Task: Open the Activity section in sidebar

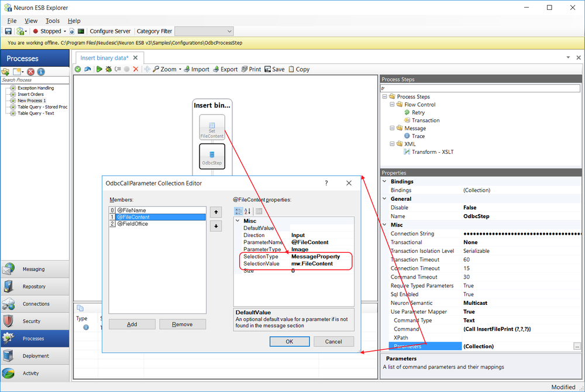Action: pos(35,373)
